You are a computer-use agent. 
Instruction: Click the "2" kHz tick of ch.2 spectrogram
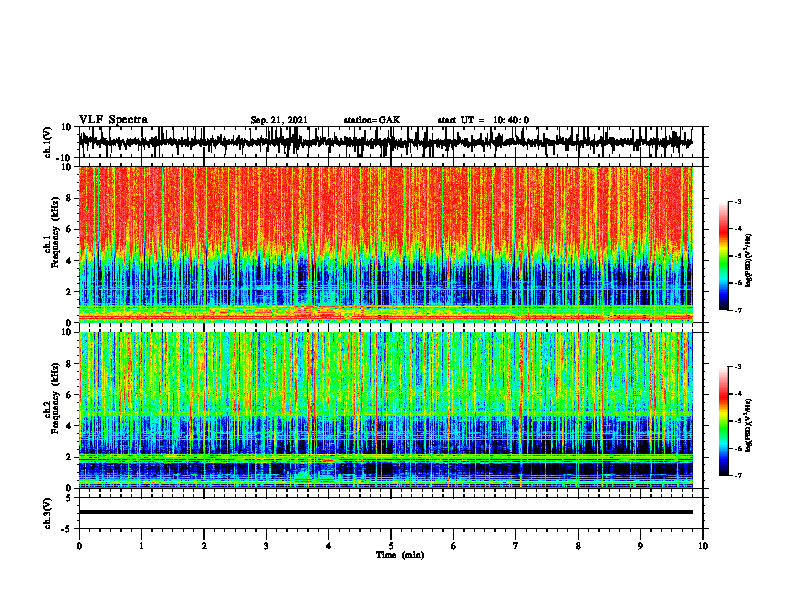(70, 457)
